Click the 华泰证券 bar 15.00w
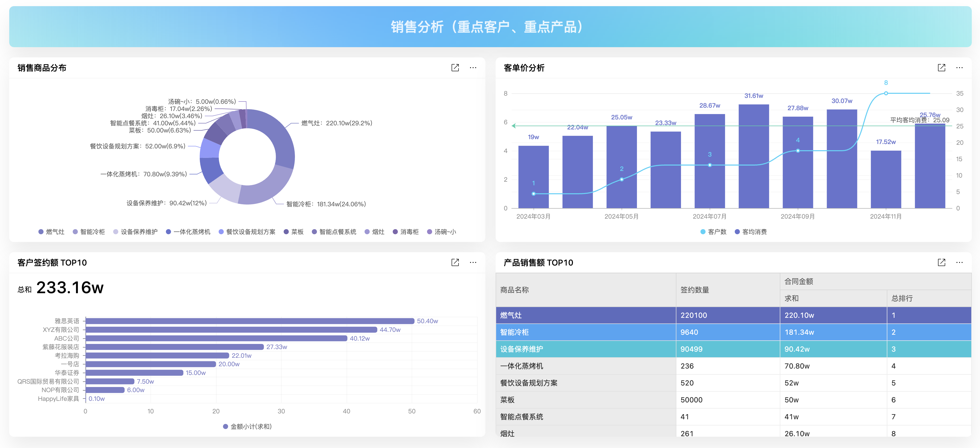The height and width of the screenshot is (448, 980). pos(134,373)
